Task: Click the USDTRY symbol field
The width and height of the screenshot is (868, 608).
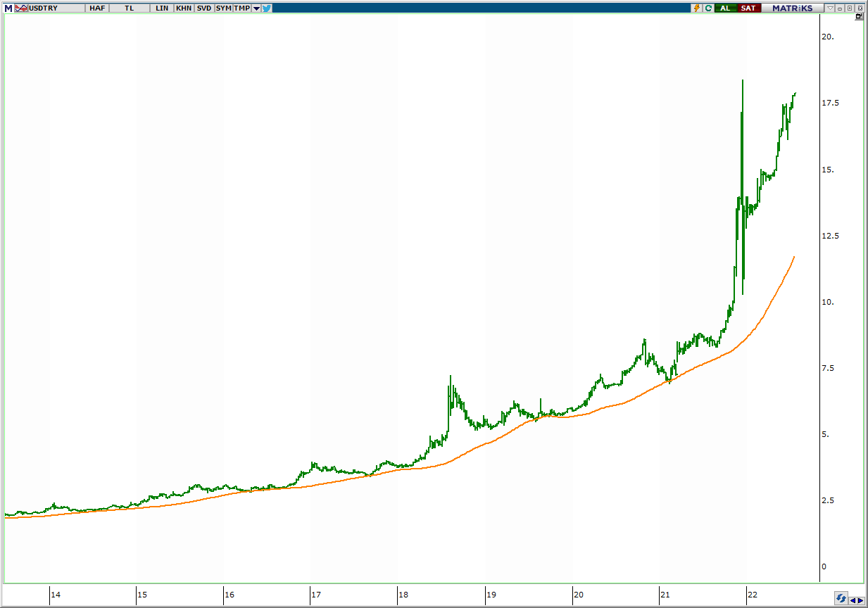Action: pyautogui.click(x=56, y=8)
